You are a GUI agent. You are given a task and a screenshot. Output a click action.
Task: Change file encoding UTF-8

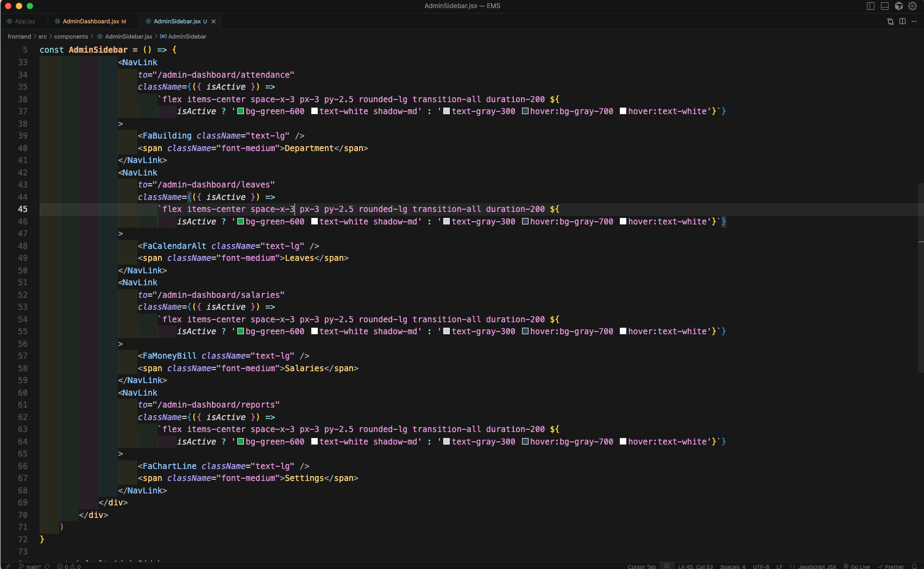click(761, 566)
